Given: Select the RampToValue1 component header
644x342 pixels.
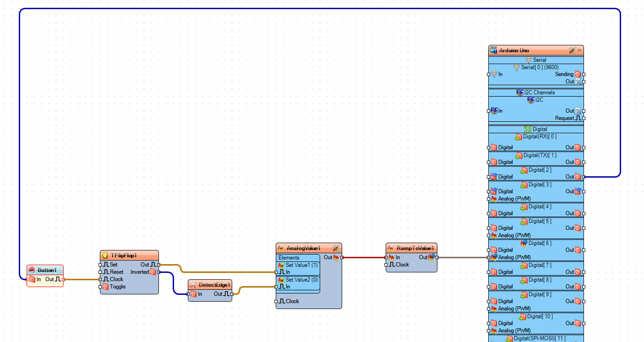Looking at the screenshot, I should [x=411, y=248].
